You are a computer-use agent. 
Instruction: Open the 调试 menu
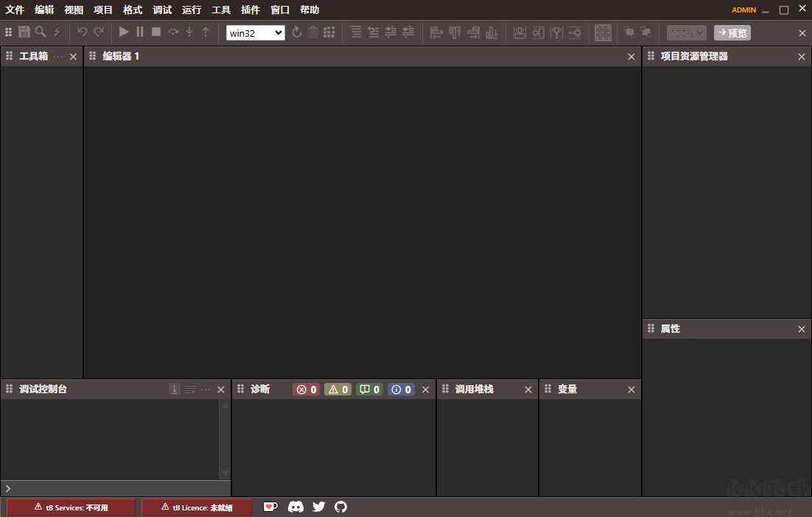click(162, 10)
